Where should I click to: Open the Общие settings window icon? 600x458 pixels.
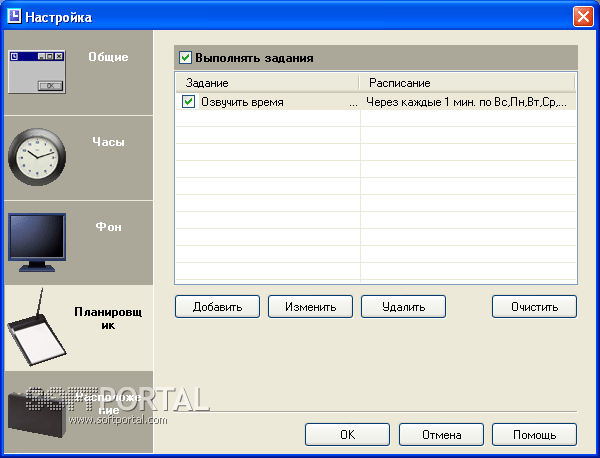point(37,72)
